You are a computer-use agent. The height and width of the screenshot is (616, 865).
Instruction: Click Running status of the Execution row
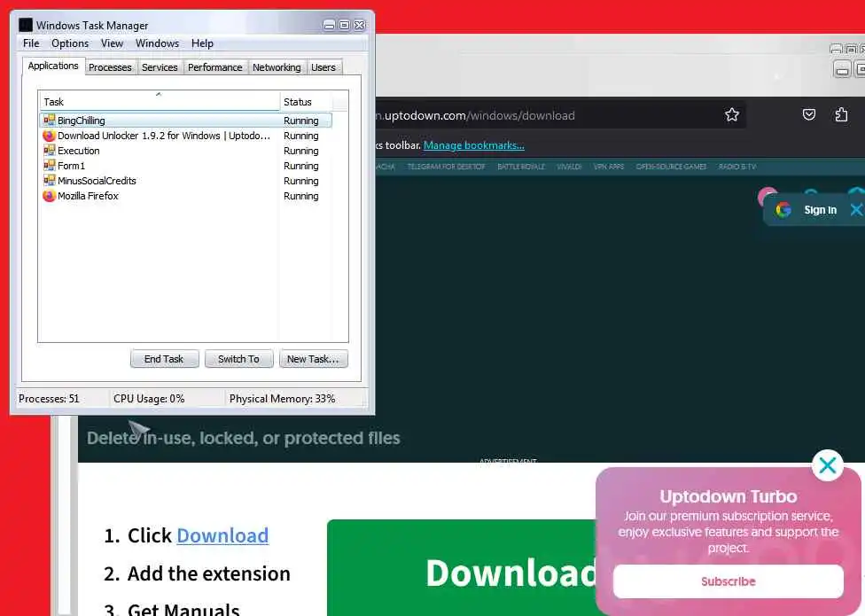coord(300,151)
